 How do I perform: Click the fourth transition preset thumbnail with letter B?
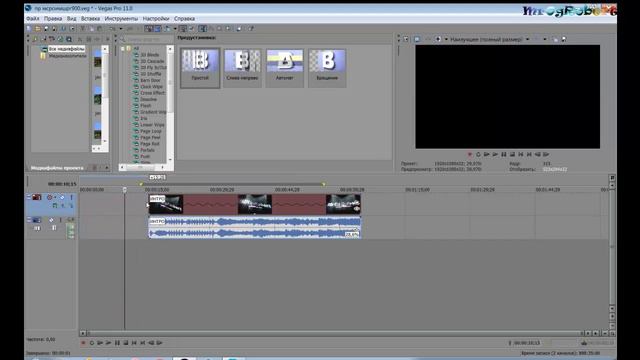[327, 68]
